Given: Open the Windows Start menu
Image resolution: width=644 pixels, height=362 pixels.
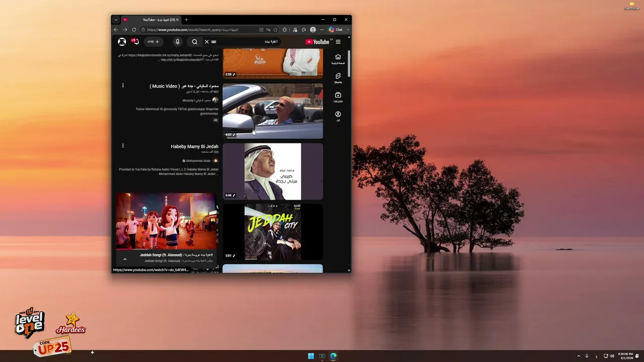Looking at the screenshot, I should (x=311, y=356).
